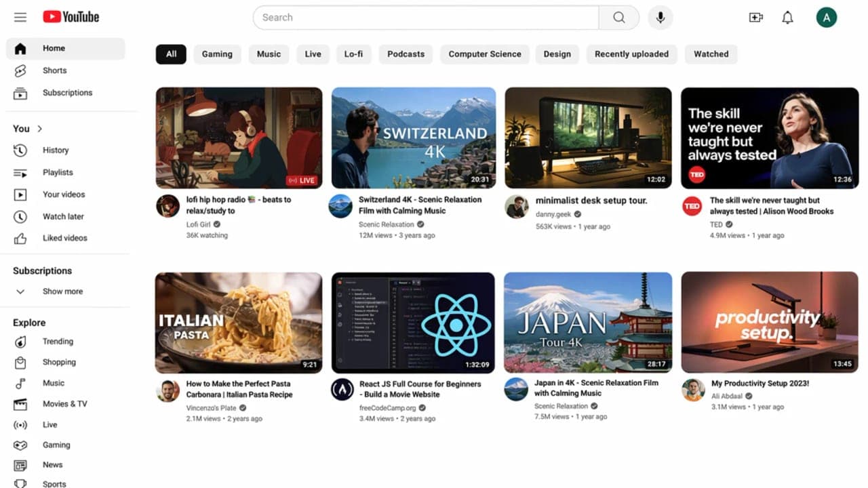Open the lofi hip hop radio thumbnail
The height and width of the screenshot is (488, 868).
tap(239, 138)
